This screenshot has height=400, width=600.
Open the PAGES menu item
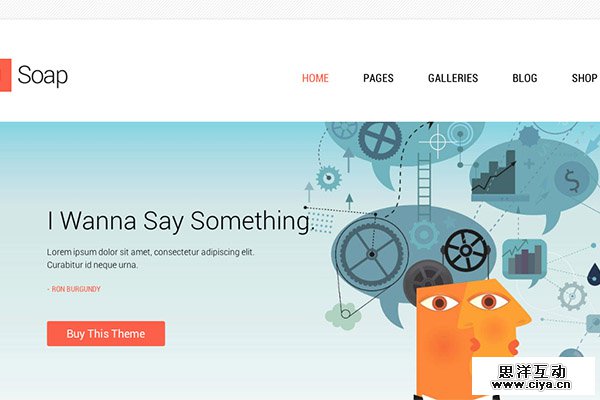[x=378, y=78]
